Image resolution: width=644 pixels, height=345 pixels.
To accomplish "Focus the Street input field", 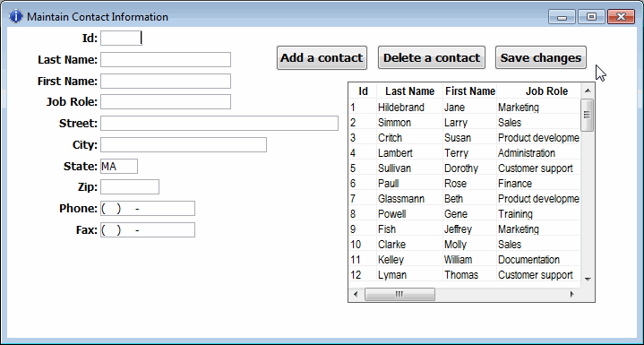I will 219,124.
